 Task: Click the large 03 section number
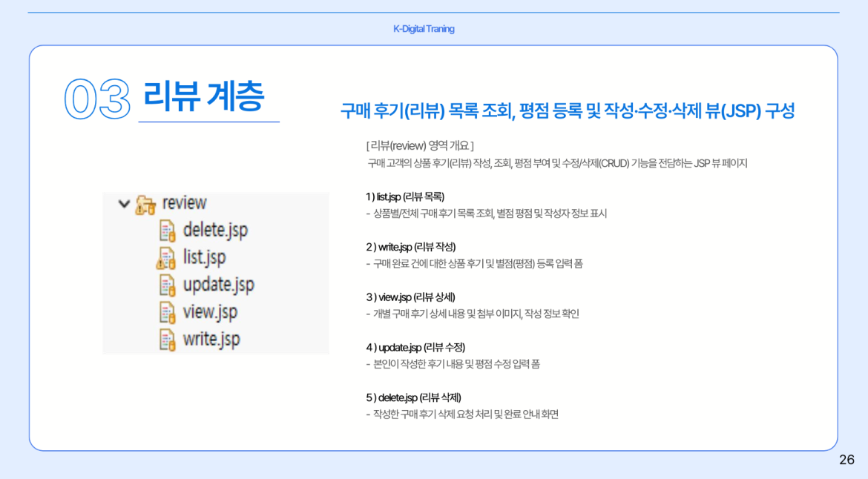(97, 99)
